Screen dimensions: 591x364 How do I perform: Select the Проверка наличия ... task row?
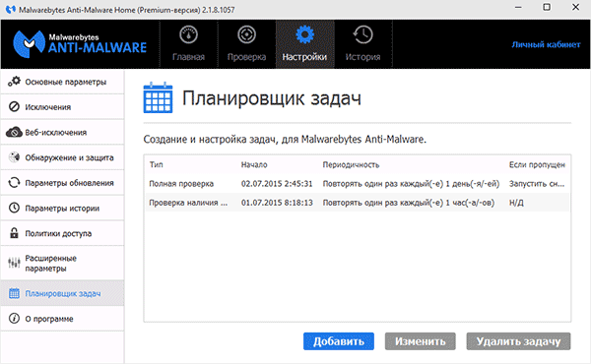pyautogui.click(x=357, y=203)
